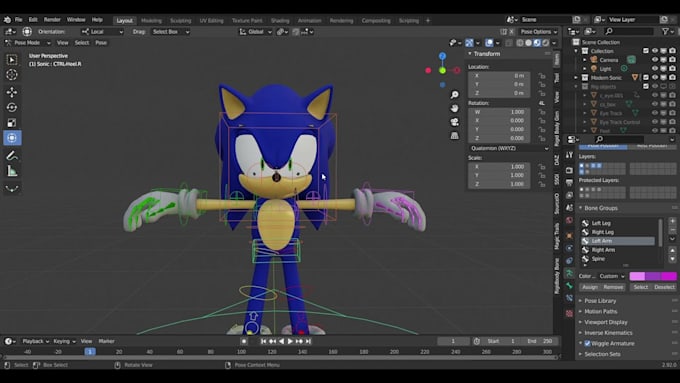Expand Pose Library panel
This screenshot has height=383, width=680.
tap(600, 301)
